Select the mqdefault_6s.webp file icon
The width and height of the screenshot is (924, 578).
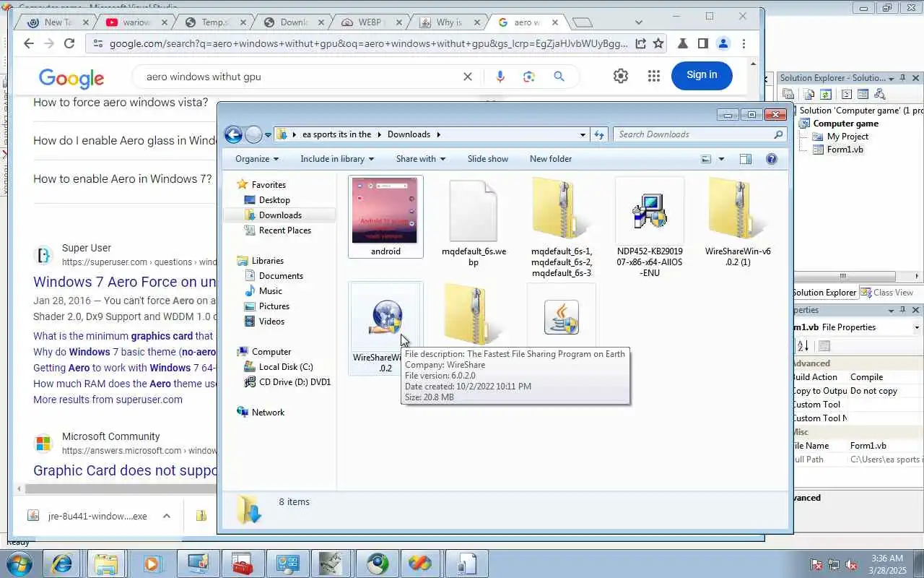click(x=473, y=210)
